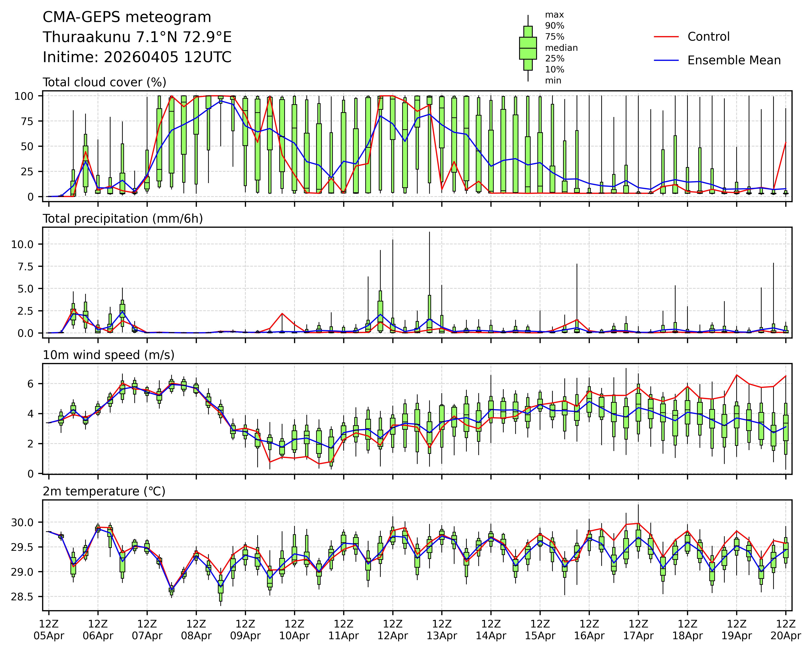Click the 10.0 tick on precipitation axis
Viewport: 812px width, 652px height.
(22, 244)
